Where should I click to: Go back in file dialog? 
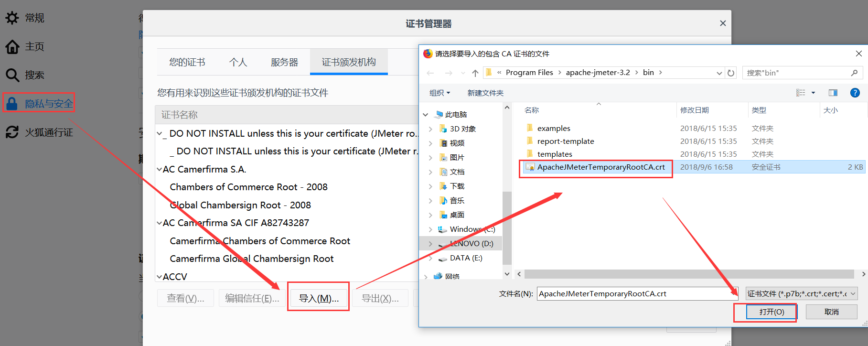tap(430, 73)
